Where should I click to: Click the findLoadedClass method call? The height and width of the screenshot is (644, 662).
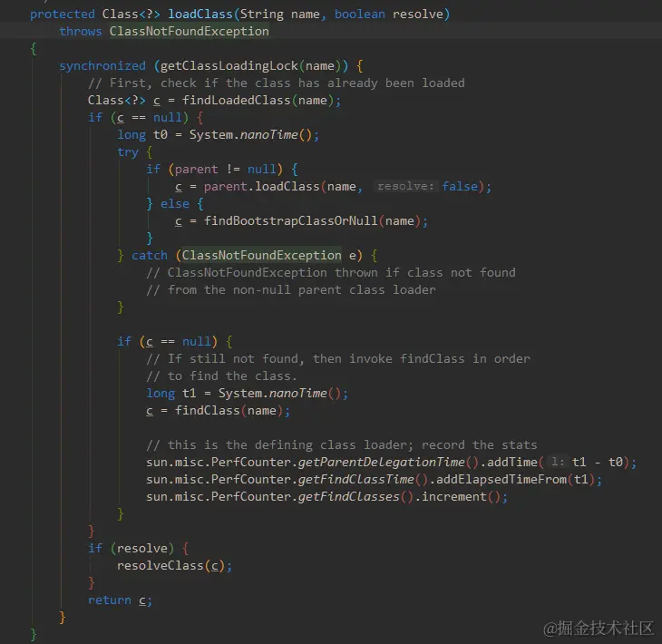pos(237,101)
